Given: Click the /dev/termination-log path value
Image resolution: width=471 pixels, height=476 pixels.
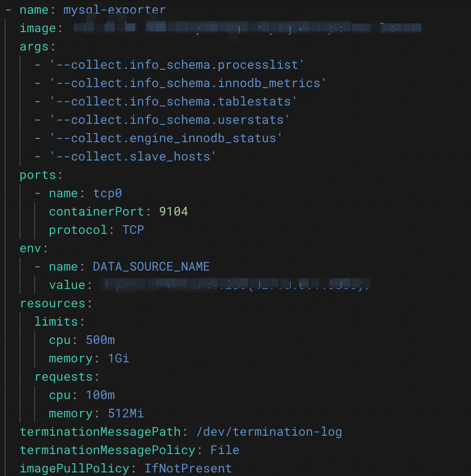Looking at the screenshot, I should pos(269,432).
